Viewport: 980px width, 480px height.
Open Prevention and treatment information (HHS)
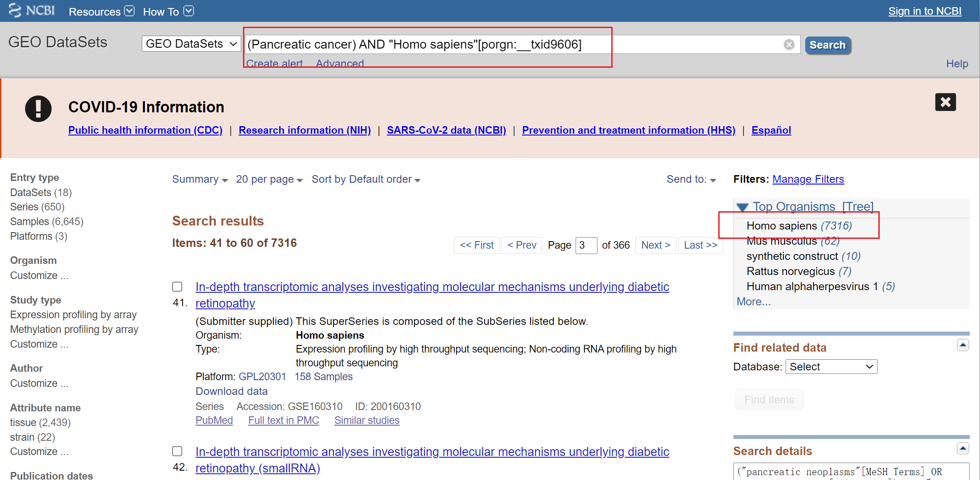[x=629, y=130]
